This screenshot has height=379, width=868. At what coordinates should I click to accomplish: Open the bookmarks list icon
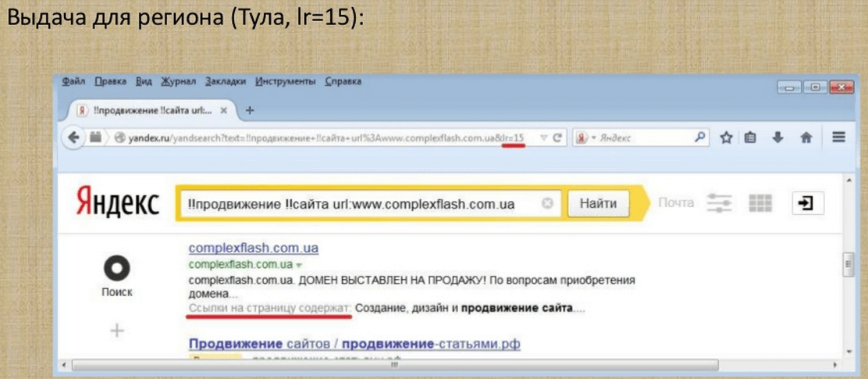click(x=751, y=138)
